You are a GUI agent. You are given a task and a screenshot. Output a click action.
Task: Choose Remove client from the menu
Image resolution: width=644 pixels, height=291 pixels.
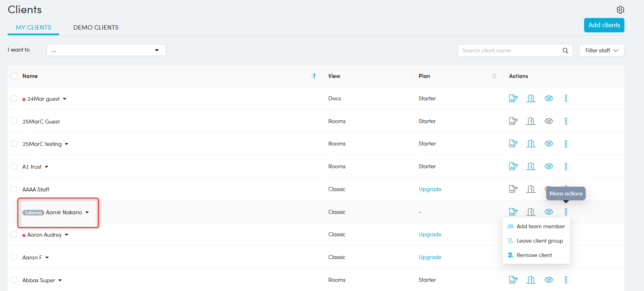click(534, 255)
